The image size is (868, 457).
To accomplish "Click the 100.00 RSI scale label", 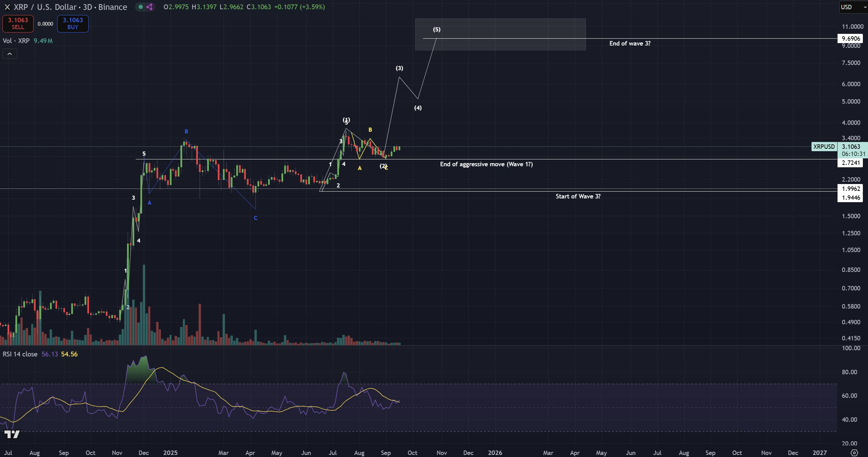I will pos(851,348).
